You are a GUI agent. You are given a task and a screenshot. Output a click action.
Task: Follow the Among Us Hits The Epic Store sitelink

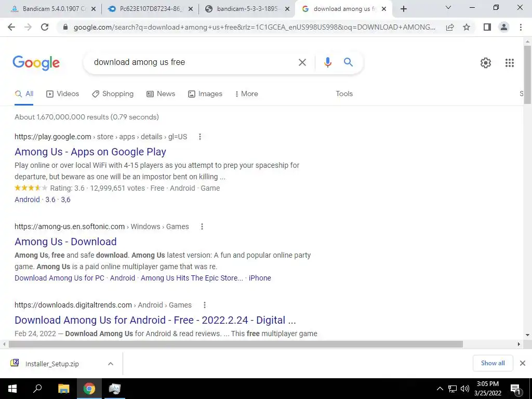click(192, 278)
